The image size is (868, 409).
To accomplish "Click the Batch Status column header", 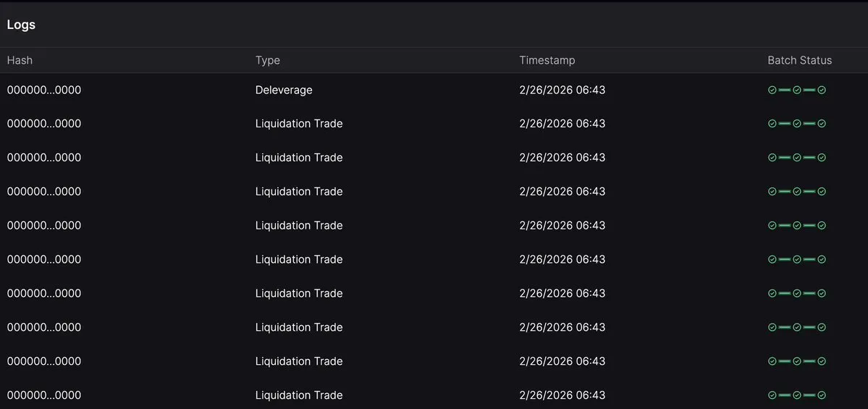I will (x=799, y=60).
